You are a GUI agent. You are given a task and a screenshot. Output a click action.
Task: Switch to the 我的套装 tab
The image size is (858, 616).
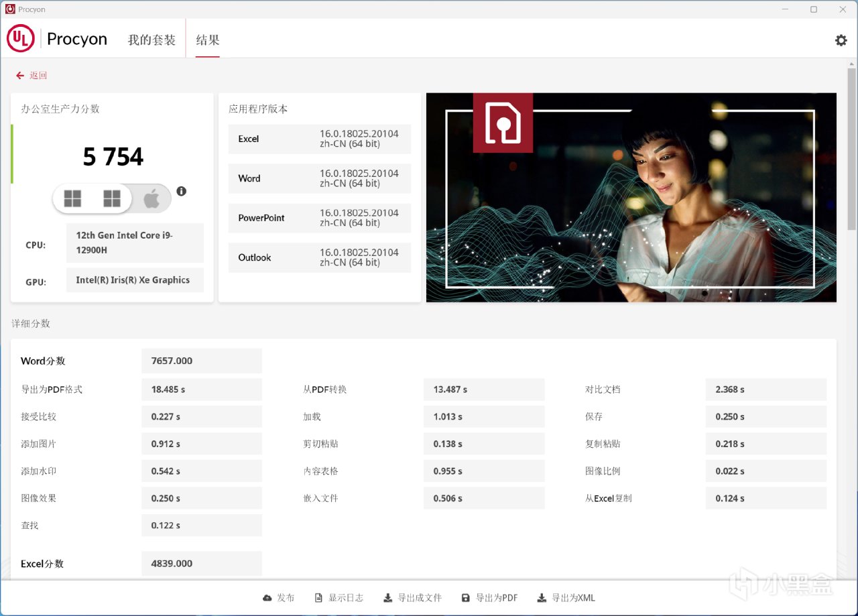pyautogui.click(x=151, y=40)
